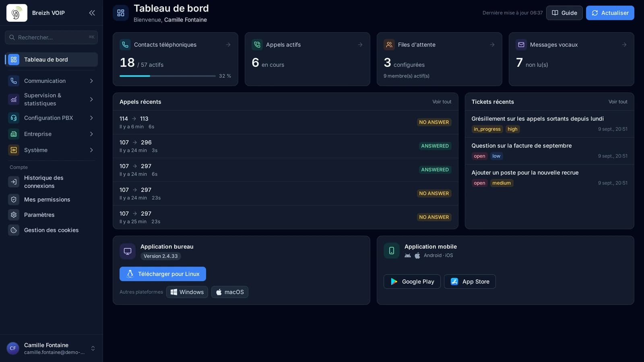Open Contacts téléphoniques via its arrow icon

pyautogui.click(x=228, y=45)
